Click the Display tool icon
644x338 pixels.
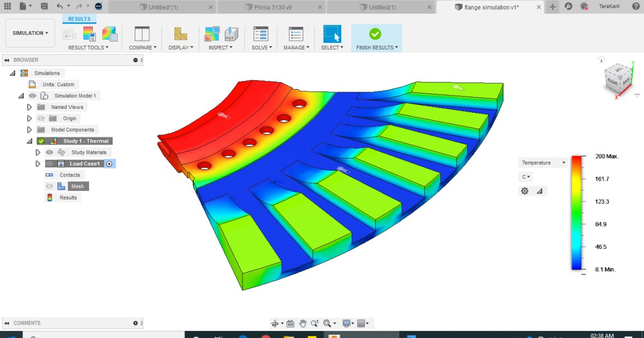[x=180, y=34]
